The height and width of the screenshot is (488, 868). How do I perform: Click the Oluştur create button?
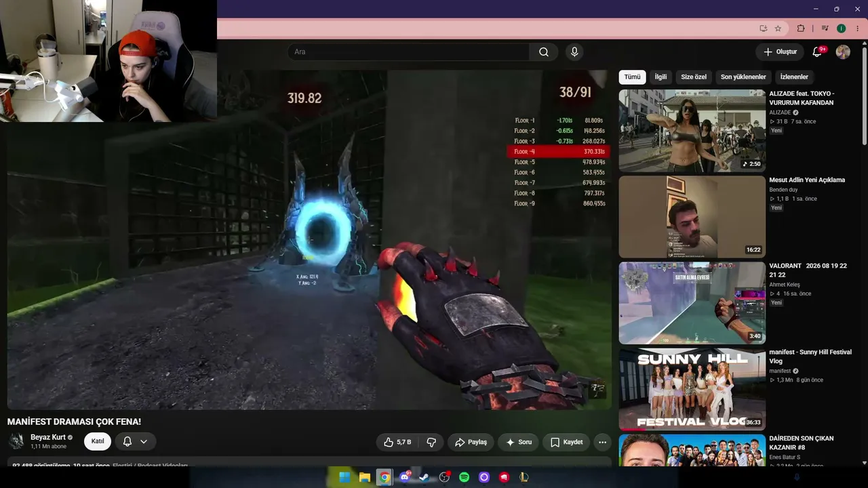[x=780, y=52]
